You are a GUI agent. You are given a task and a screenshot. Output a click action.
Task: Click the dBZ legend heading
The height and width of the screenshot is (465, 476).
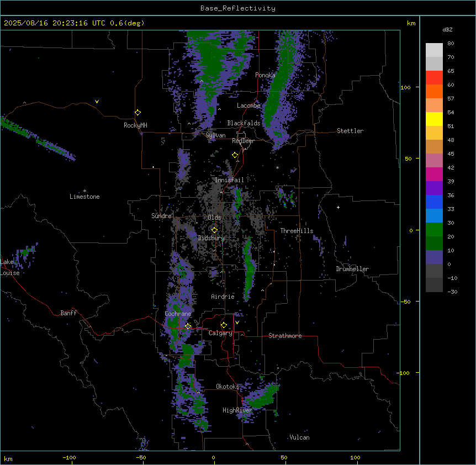447,30
